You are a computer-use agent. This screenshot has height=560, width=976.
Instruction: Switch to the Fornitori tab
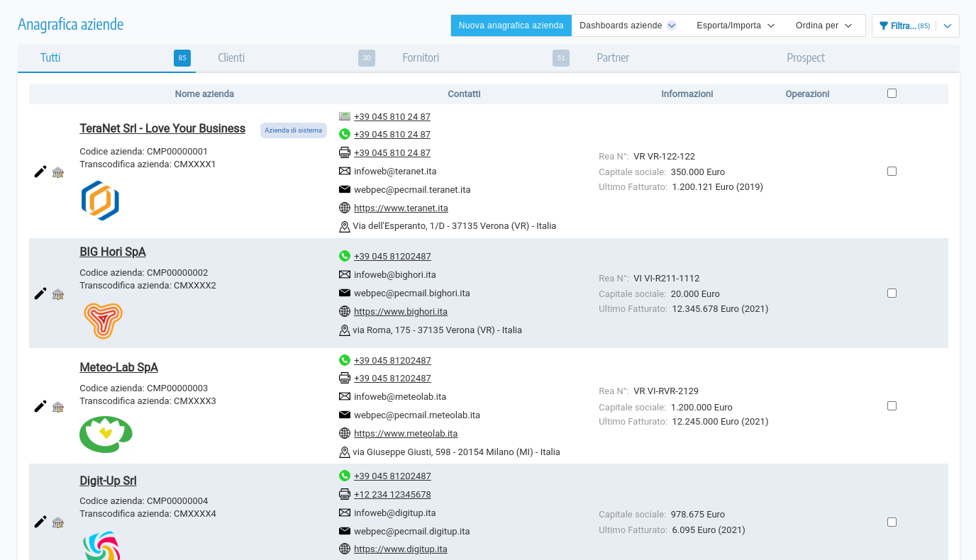[421, 57]
